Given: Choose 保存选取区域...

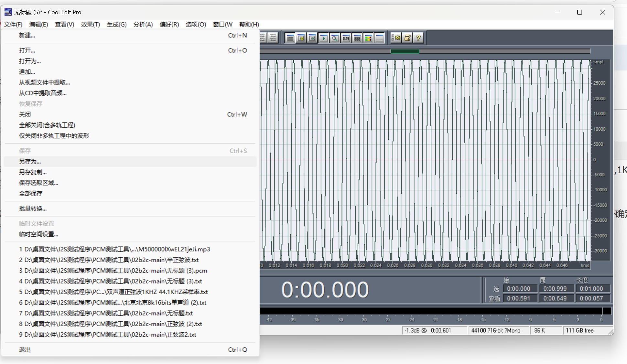Looking at the screenshot, I should tap(130, 183).
